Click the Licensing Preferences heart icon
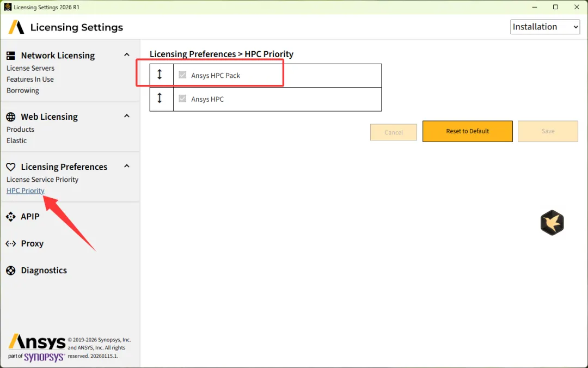Image resolution: width=588 pixels, height=368 pixels. pyautogui.click(x=10, y=167)
